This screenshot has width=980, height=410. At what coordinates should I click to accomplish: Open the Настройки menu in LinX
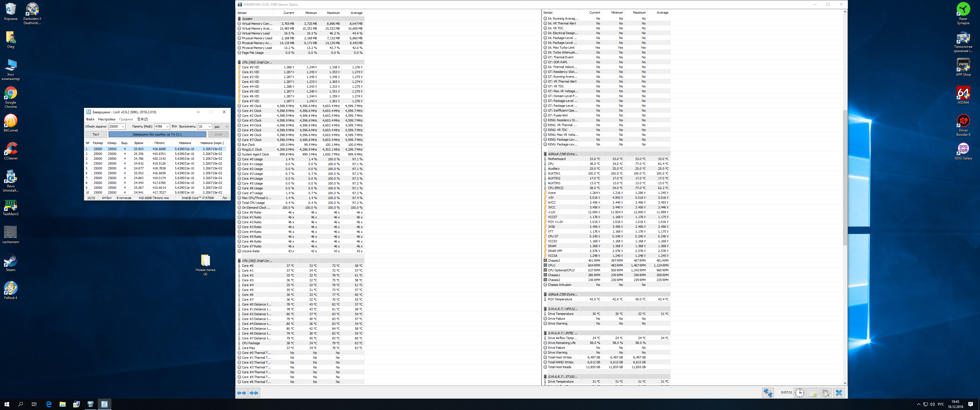click(x=107, y=119)
